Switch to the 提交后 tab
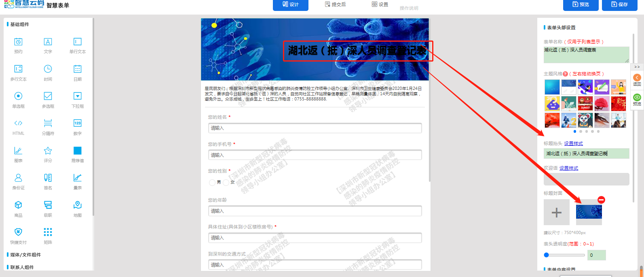 click(336, 4)
